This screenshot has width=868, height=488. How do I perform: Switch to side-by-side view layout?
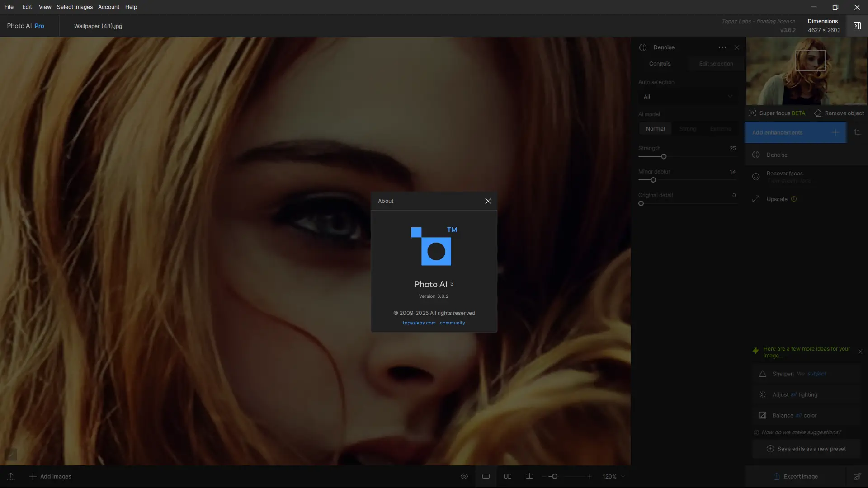(508, 476)
